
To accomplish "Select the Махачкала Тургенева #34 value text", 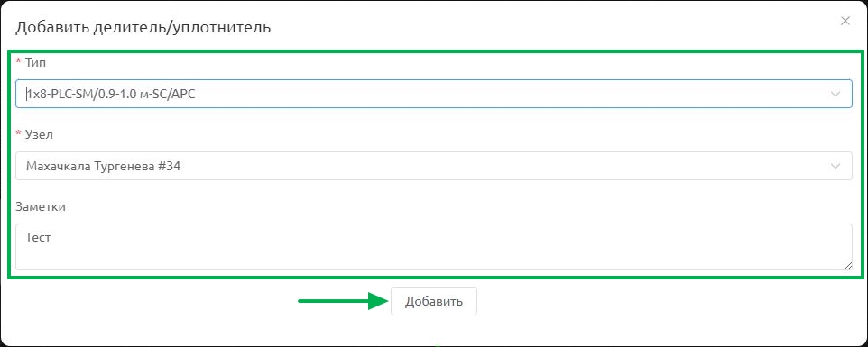I will tap(103, 167).
